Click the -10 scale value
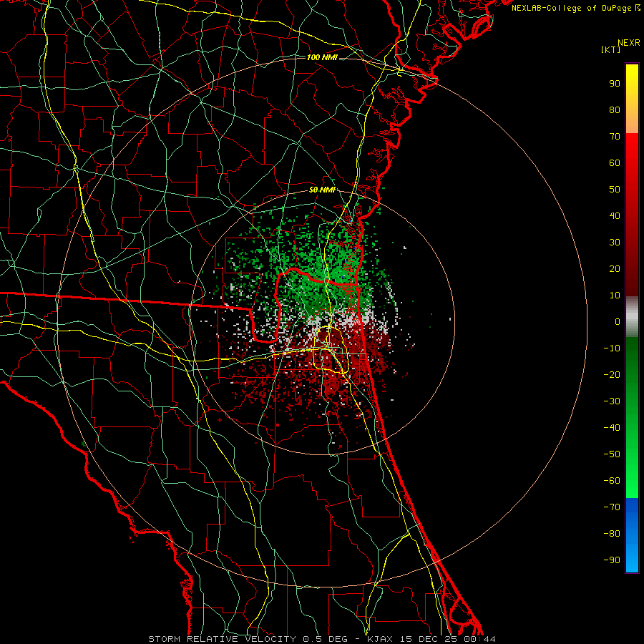This screenshot has width=644, height=644. 612,348
